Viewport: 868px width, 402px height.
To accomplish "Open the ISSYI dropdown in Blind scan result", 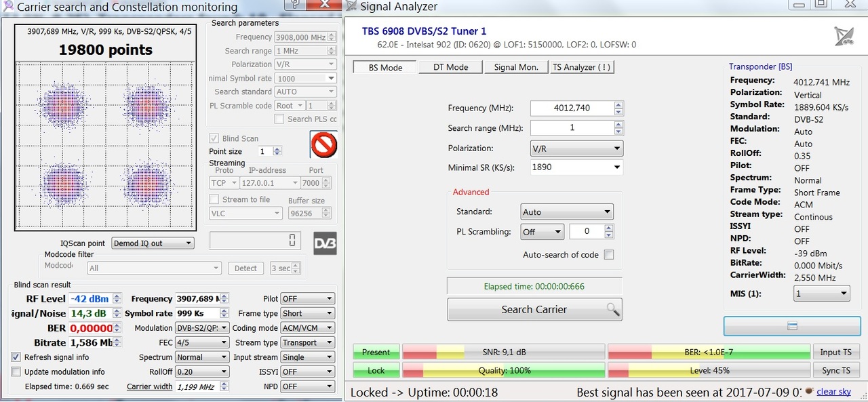I will (x=307, y=371).
